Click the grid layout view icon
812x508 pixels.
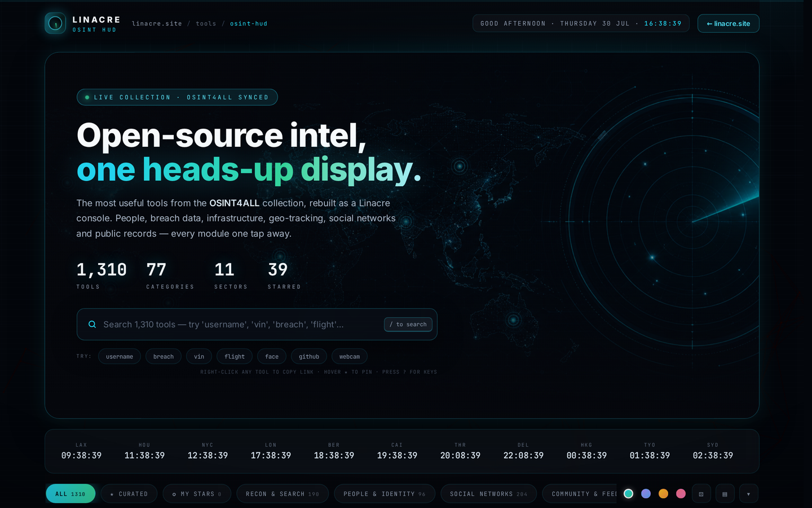pos(725,494)
